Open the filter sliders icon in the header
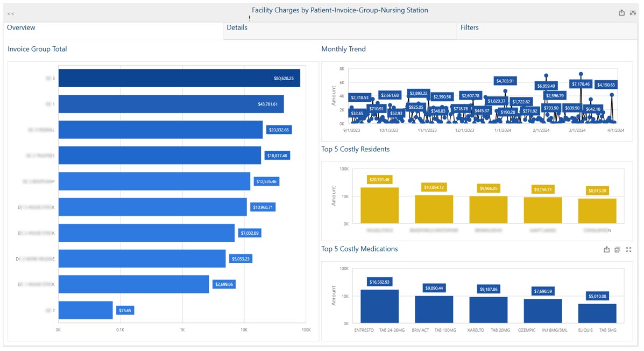Viewport: 644px width, 351px height. [632, 12]
